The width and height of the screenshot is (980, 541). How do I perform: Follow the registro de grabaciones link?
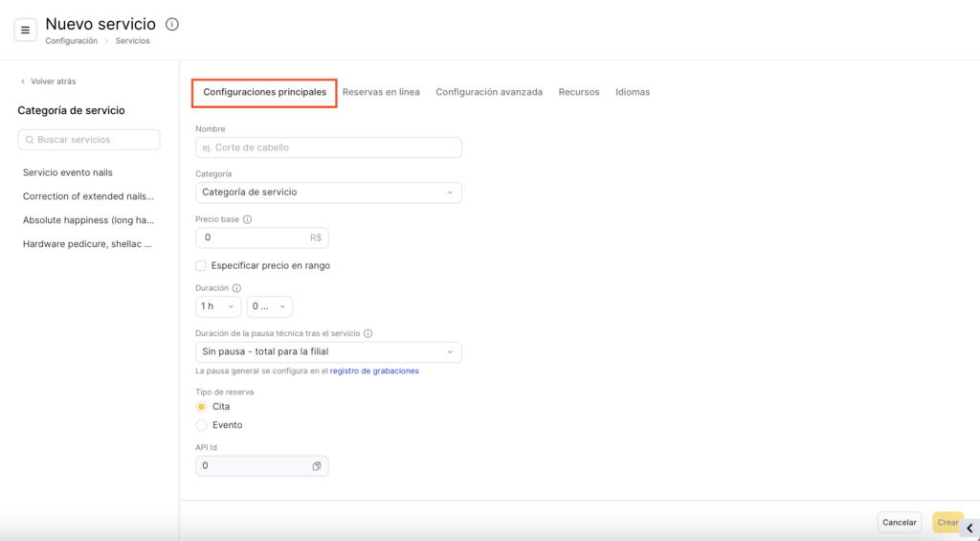pos(374,371)
